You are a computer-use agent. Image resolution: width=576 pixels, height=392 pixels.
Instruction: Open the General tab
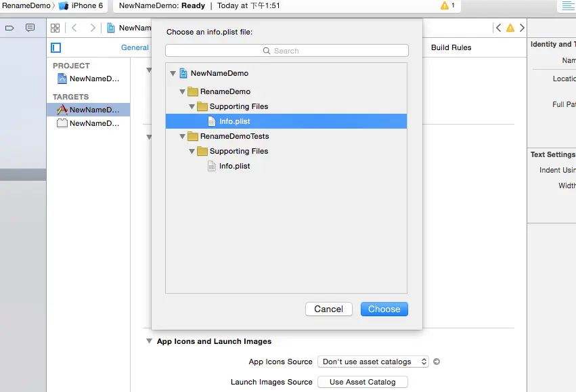tap(135, 47)
